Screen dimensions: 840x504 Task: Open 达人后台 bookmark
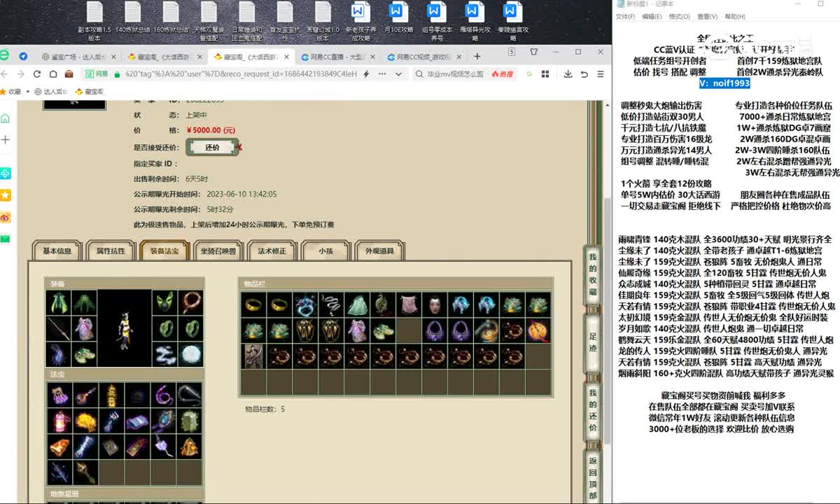51,91
